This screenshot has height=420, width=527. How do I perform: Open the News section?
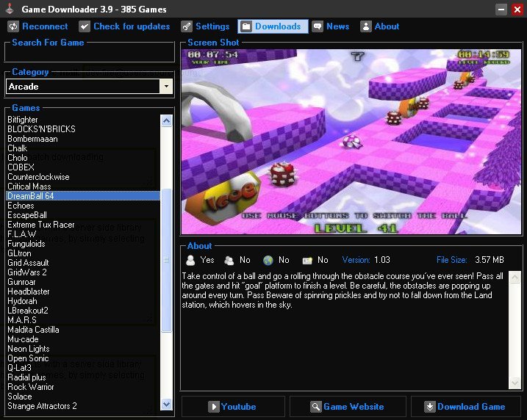(x=331, y=26)
